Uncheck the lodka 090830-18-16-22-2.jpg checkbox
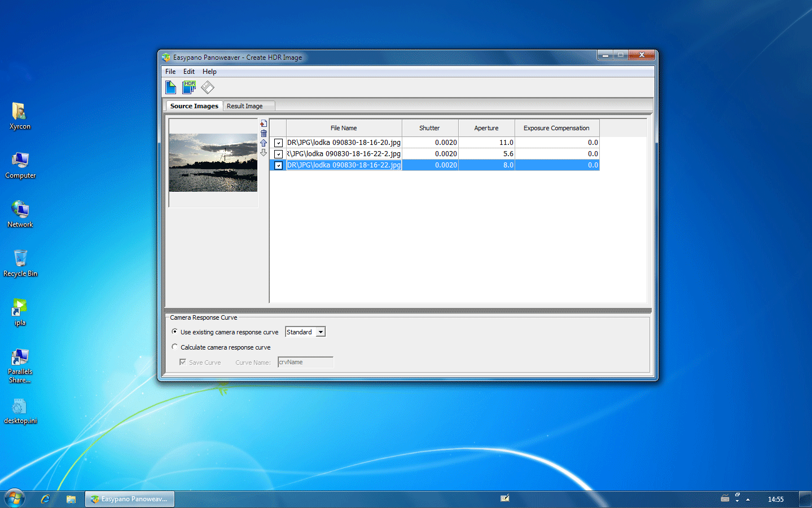Screen dimensions: 812x508 (x=278, y=154)
